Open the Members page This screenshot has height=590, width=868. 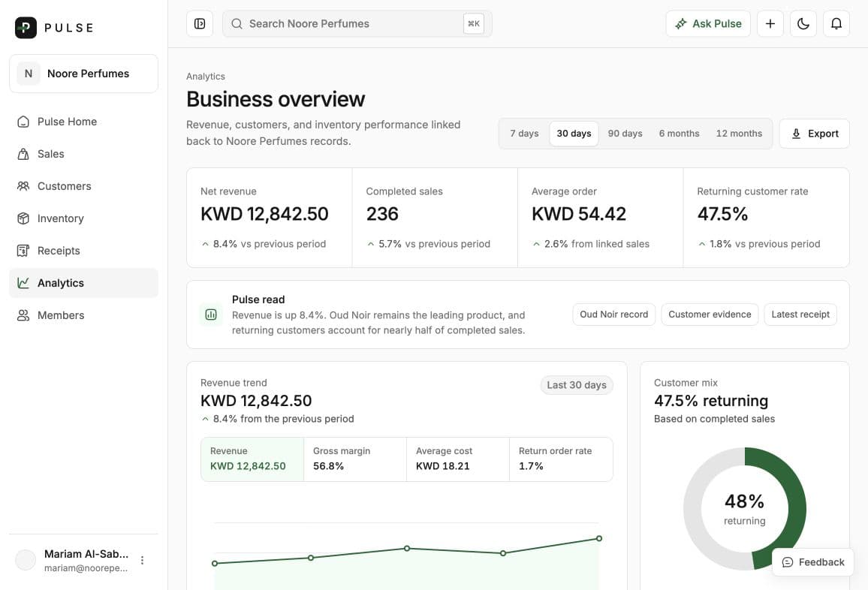pyautogui.click(x=83, y=315)
